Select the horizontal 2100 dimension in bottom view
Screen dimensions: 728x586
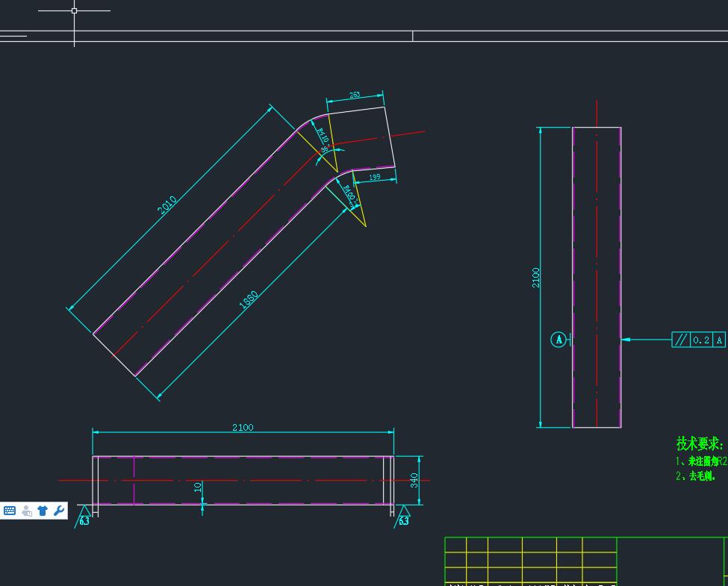(243, 427)
